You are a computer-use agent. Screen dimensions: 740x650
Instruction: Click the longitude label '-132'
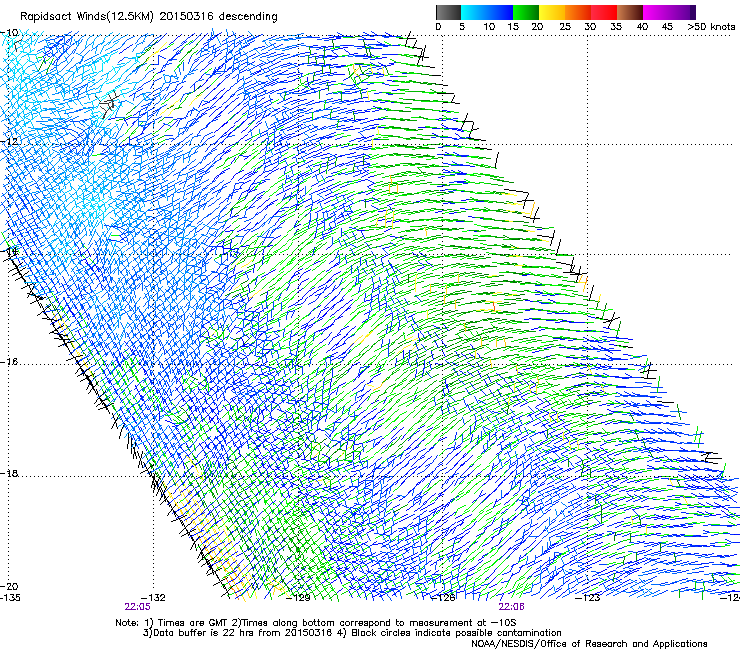(x=153, y=598)
